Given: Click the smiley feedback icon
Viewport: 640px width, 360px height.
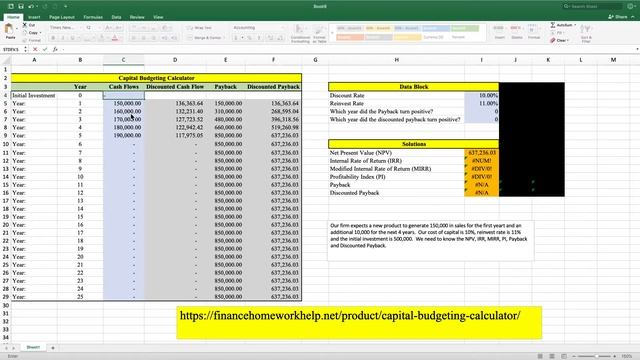Looking at the screenshot, I should click(x=631, y=7).
